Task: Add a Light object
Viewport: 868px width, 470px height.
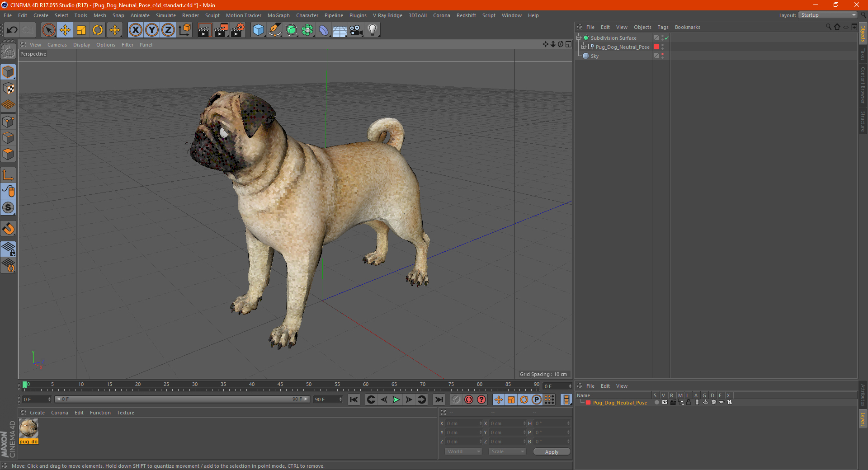Action: click(373, 30)
